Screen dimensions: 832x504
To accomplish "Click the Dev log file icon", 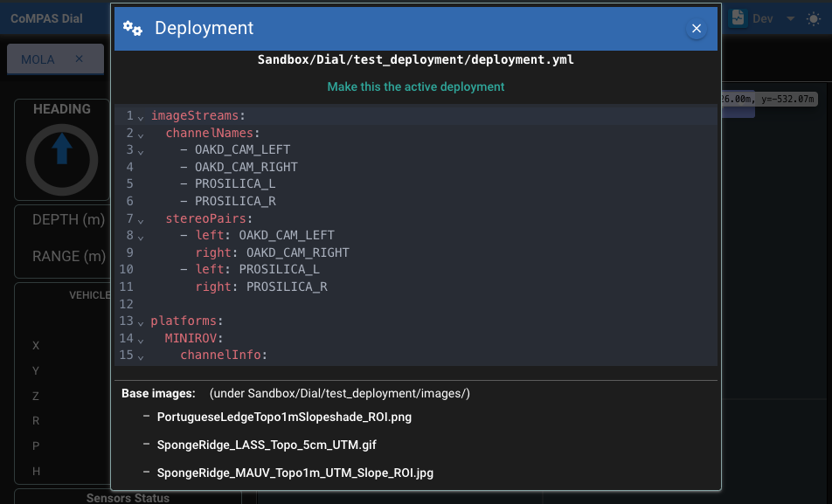I will click(x=738, y=18).
